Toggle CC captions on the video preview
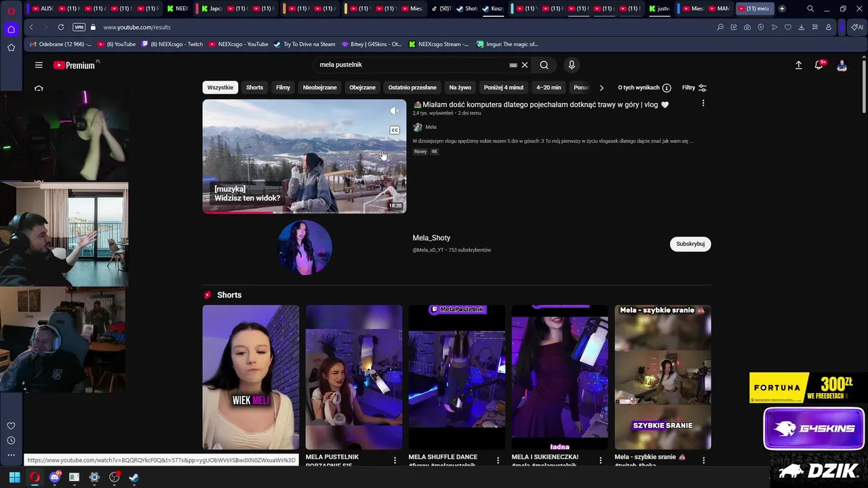The width and height of the screenshot is (868, 488). tap(395, 130)
